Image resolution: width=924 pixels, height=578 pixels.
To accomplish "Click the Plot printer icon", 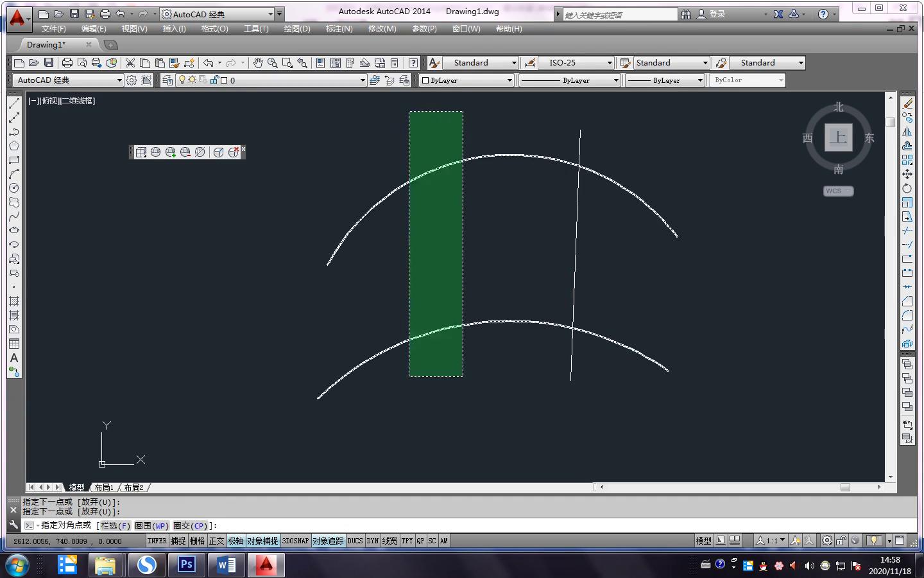I will coord(67,63).
